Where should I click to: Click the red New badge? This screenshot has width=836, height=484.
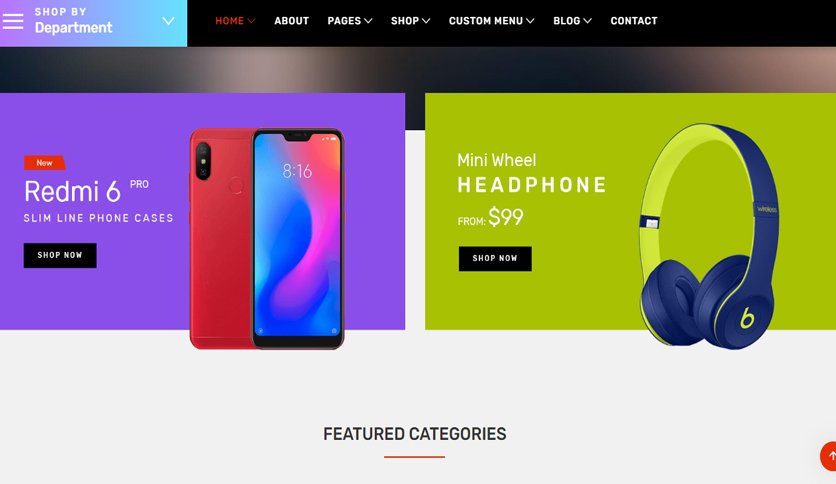[44, 163]
